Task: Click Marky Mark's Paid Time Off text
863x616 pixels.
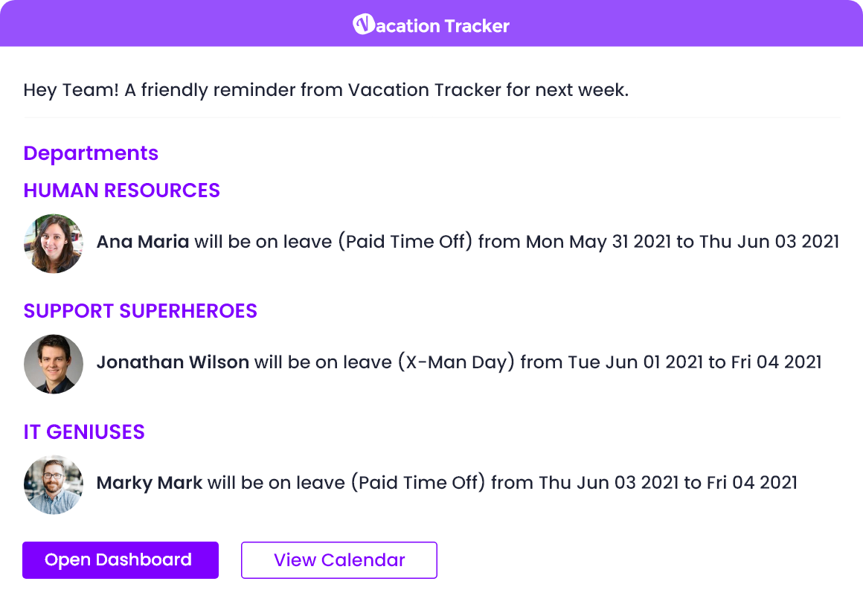Action: 418,483
